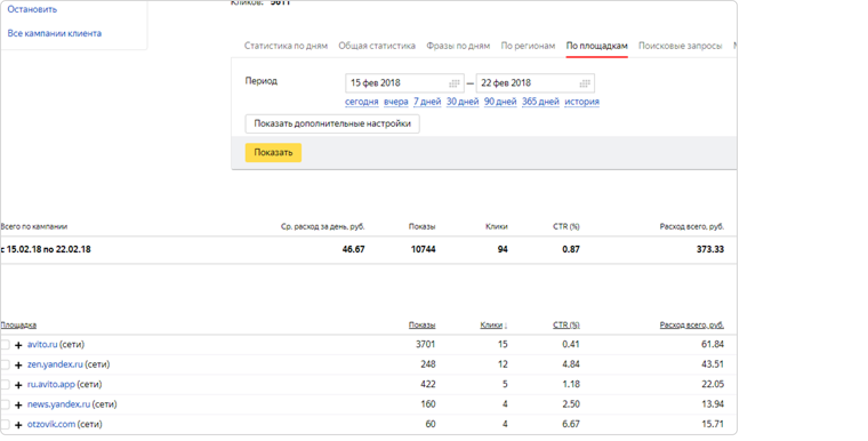Open the zen.yandex.ru site link

[x=55, y=365]
